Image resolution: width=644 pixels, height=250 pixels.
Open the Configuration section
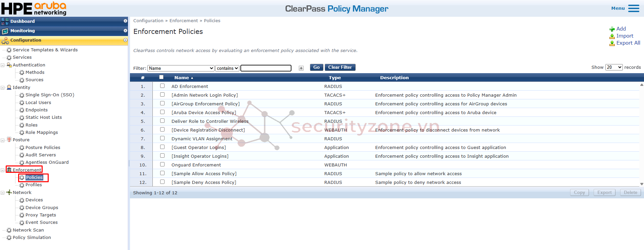click(64, 40)
